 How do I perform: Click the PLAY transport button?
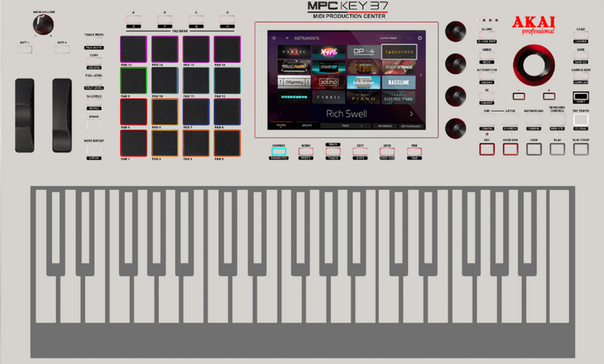(x=557, y=149)
